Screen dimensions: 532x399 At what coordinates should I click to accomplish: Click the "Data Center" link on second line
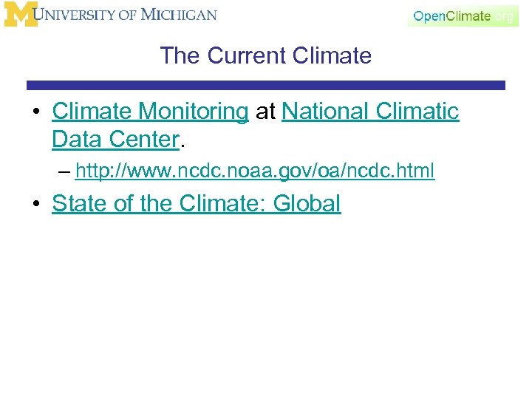pyautogui.click(x=115, y=137)
